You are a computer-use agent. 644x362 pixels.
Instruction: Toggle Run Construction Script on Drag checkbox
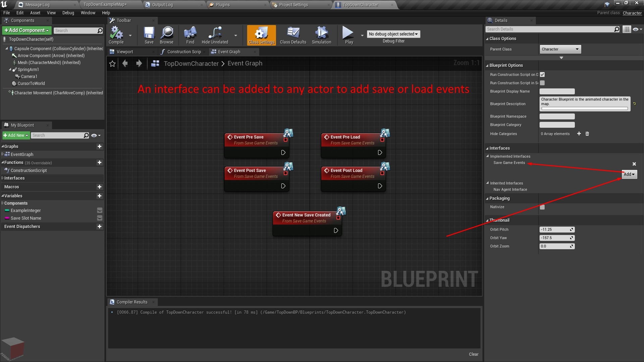click(542, 75)
